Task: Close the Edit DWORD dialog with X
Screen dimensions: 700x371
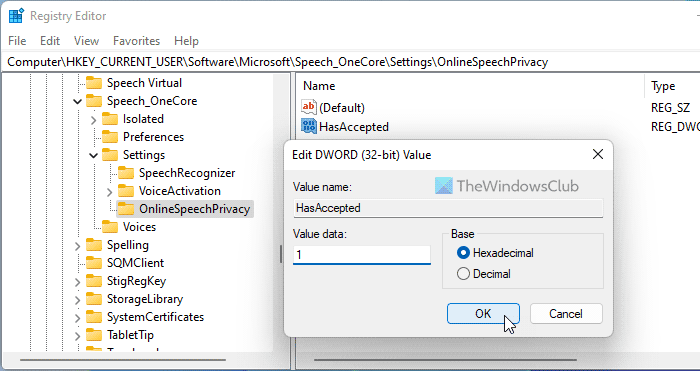Action: pos(597,154)
